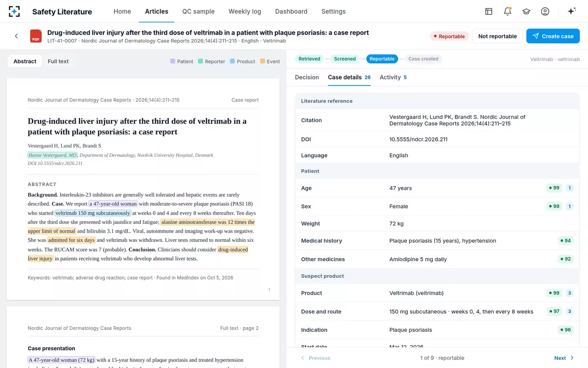Image resolution: width=588 pixels, height=368 pixels.
Task: Click the Create case button
Action: 553,36
